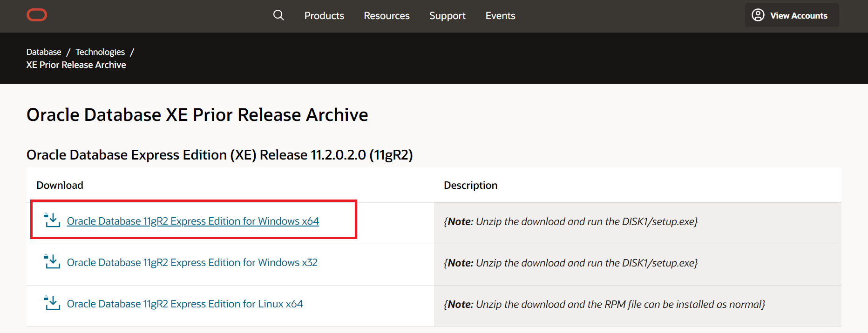
Task: Click the Download column header
Action: tap(60, 185)
